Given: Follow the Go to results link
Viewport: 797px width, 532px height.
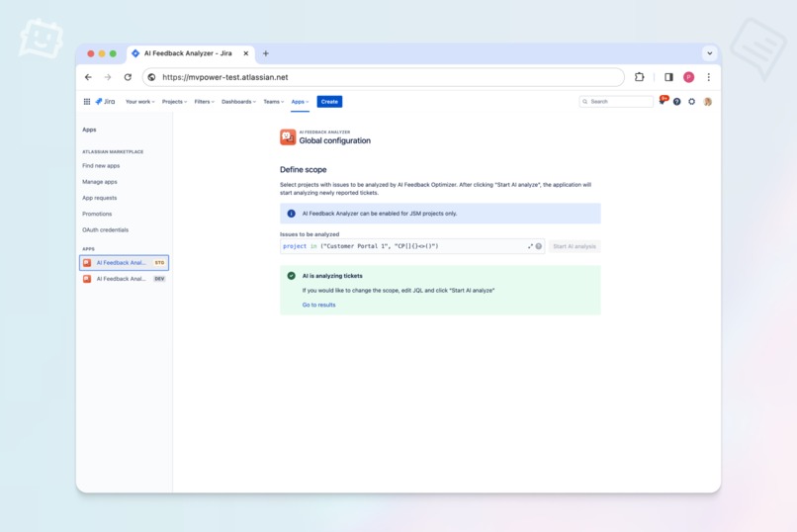Looking at the screenshot, I should click(318, 305).
